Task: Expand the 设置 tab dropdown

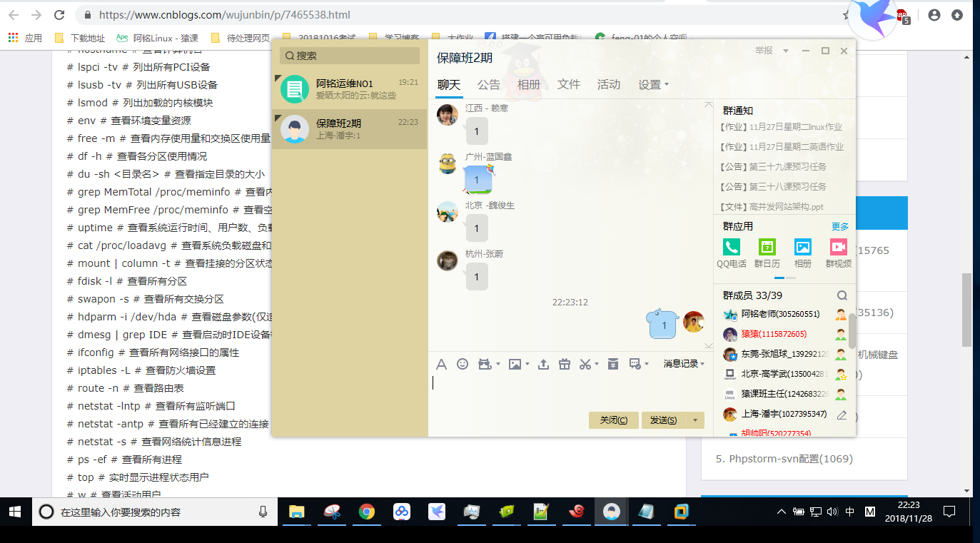Action: point(667,84)
